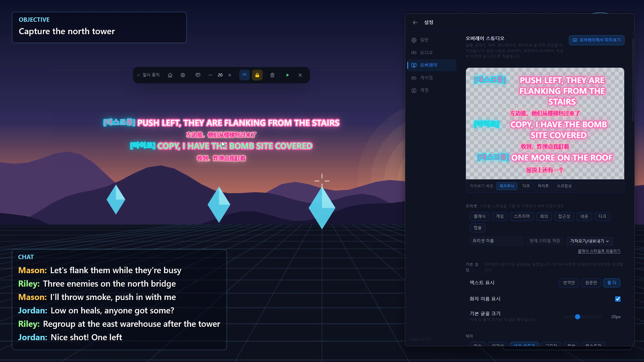
Task: Close the overlay toolbar with X
Action: tap(300, 75)
